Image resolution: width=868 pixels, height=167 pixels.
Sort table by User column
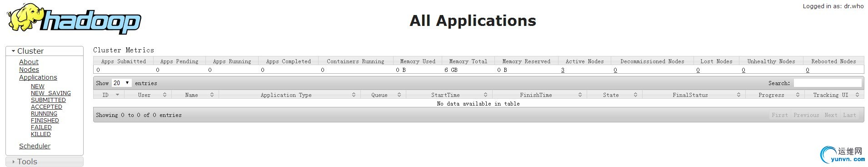coord(147,95)
